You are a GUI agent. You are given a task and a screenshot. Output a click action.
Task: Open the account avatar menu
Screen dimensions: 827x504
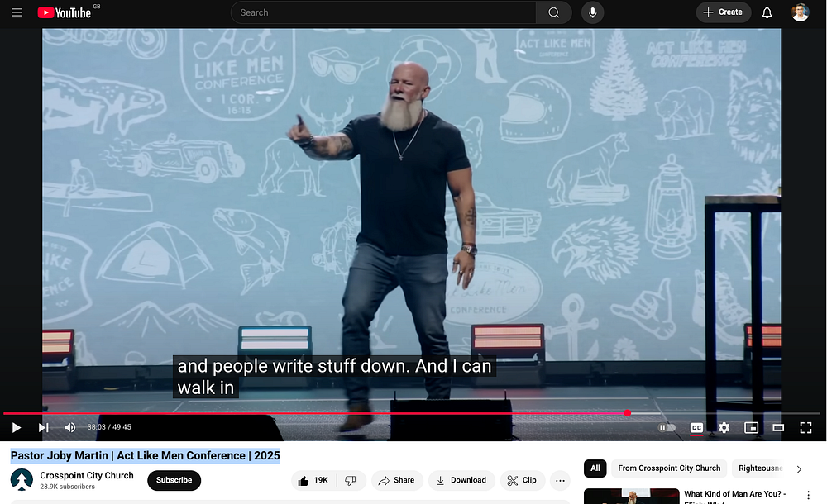click(x=800, y=12)
